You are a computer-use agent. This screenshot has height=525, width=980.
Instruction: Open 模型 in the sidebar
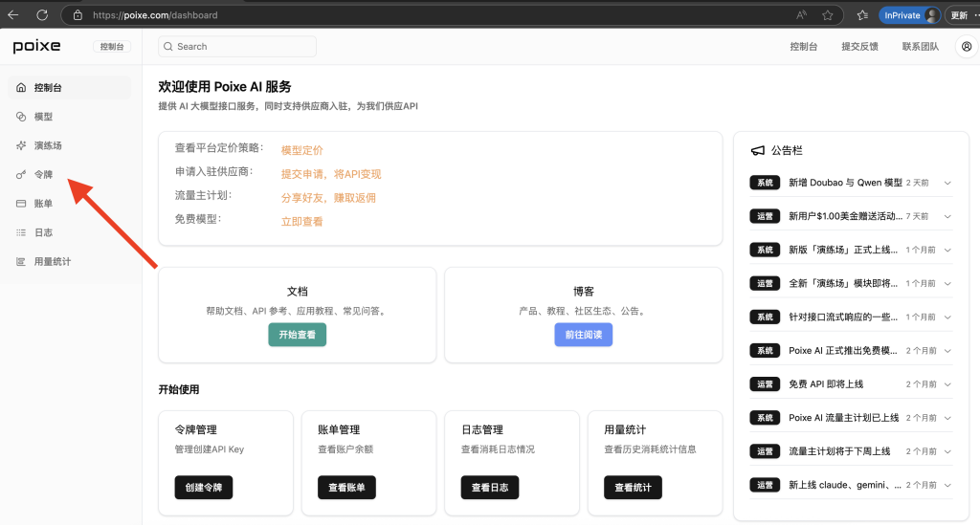(70, 117)
